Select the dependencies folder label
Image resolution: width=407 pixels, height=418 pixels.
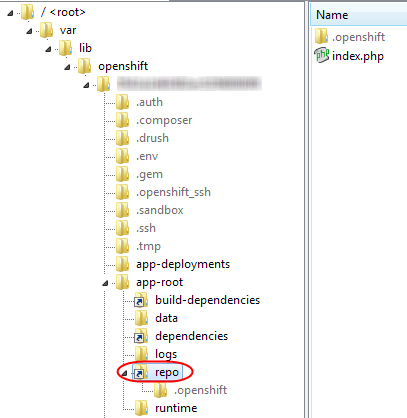tap(192, 336)
